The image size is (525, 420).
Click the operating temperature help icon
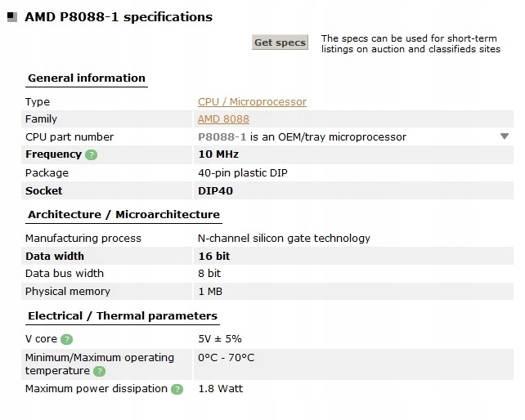(99, 371)
